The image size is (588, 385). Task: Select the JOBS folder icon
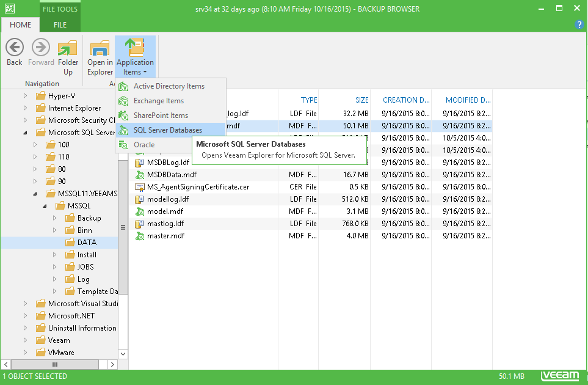(x=70, y=267)
